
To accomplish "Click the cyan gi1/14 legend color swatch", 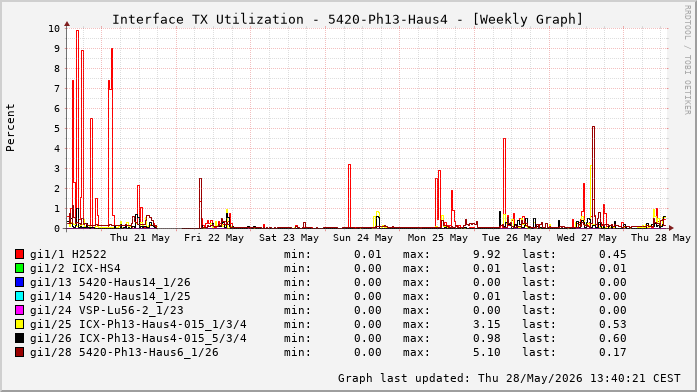I will 20,296.
